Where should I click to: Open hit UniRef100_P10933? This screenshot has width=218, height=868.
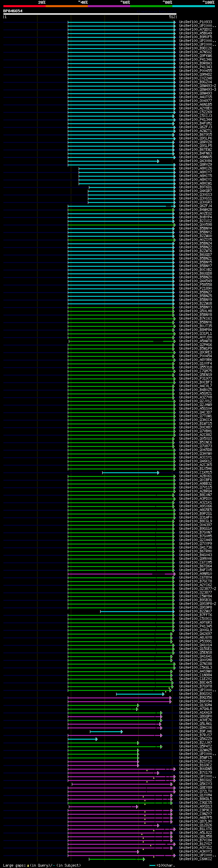(196, 22)
